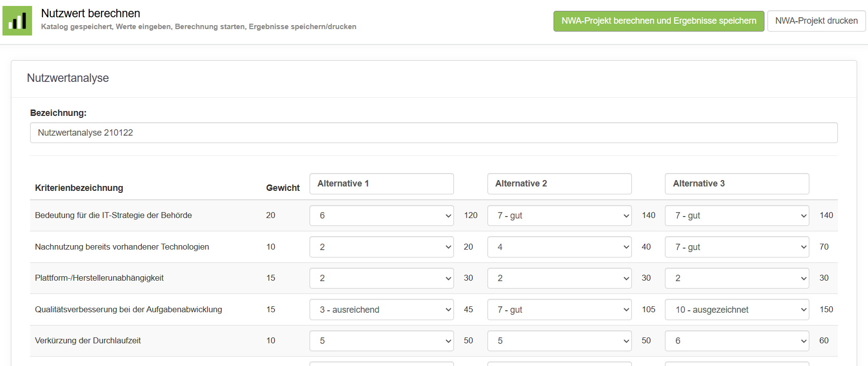Click the green bar chart logo icon
The width and height of the screenshot is (868, 366).
[17, 21]
